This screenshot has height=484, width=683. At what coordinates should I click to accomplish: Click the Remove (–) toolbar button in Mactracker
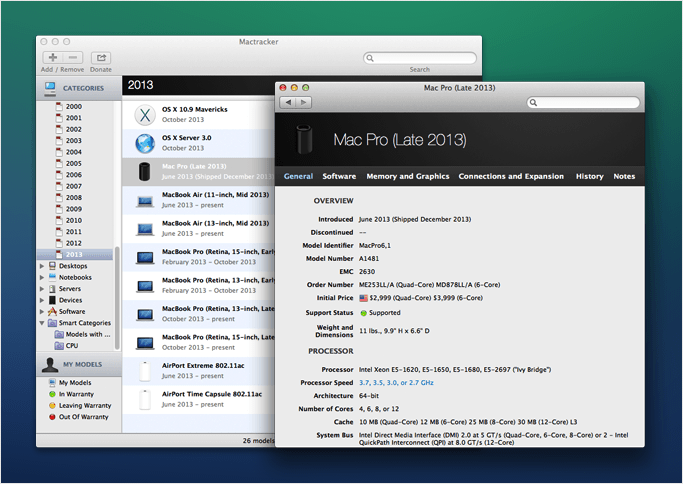(73, 58)
